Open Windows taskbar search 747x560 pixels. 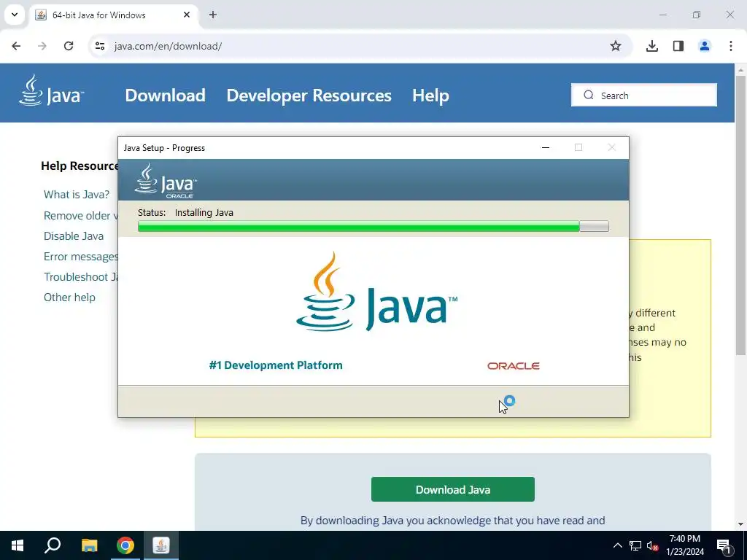(53, 545)
